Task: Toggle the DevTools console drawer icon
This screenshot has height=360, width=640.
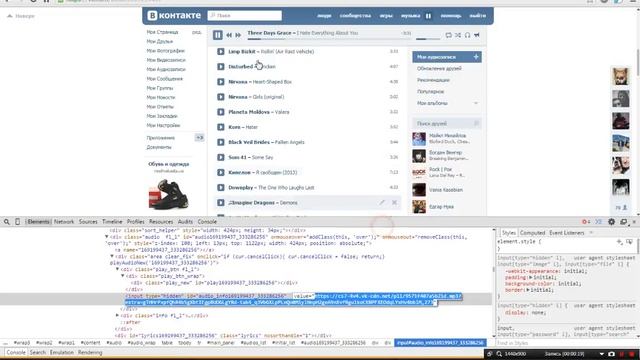Action: click(x=598, y=222)
